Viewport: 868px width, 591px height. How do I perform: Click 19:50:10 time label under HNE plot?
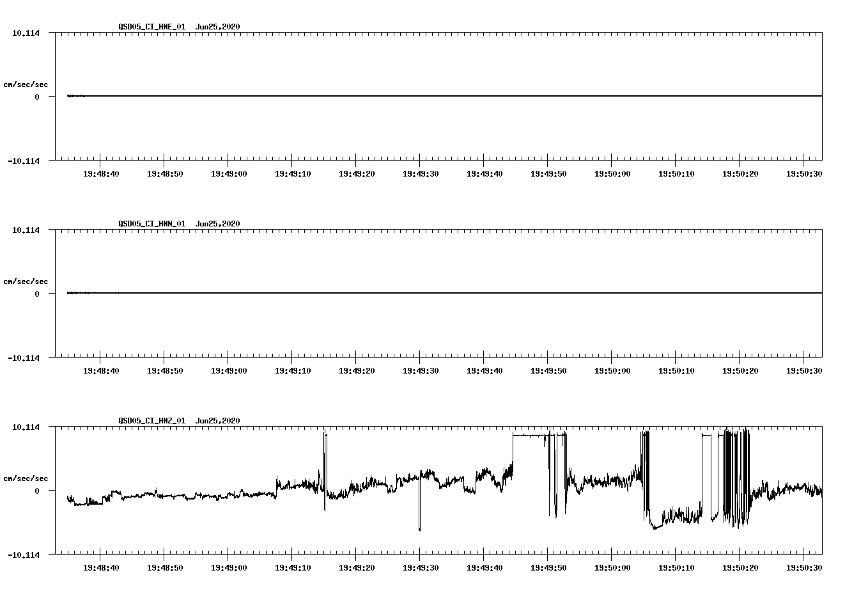click(x=676, y=173)
